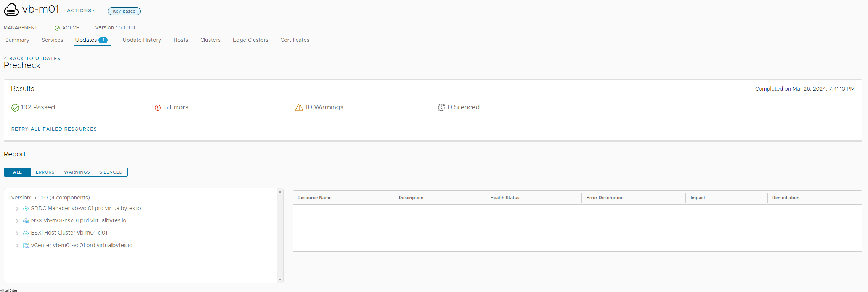
Task: Click the 10 Warnings count text
Action: coord(324,107)
